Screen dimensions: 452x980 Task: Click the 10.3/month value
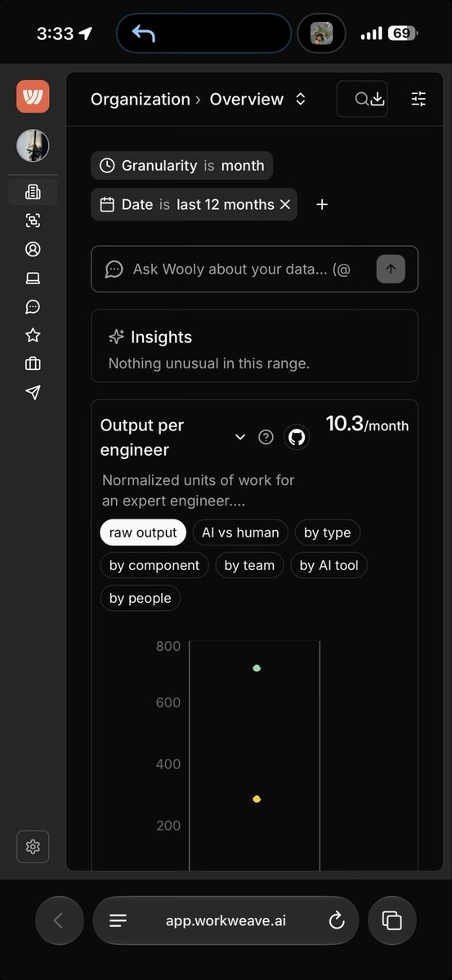[x=367, y=425]
